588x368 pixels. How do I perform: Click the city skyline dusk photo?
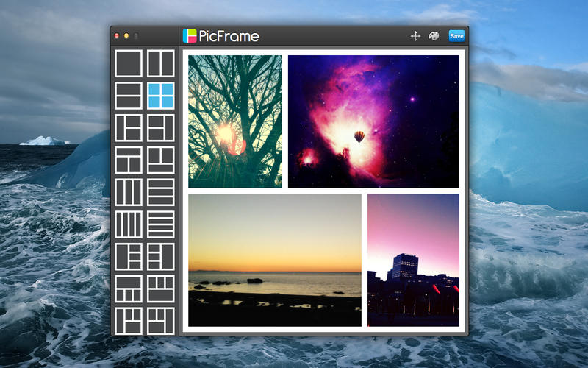point(413,260)
